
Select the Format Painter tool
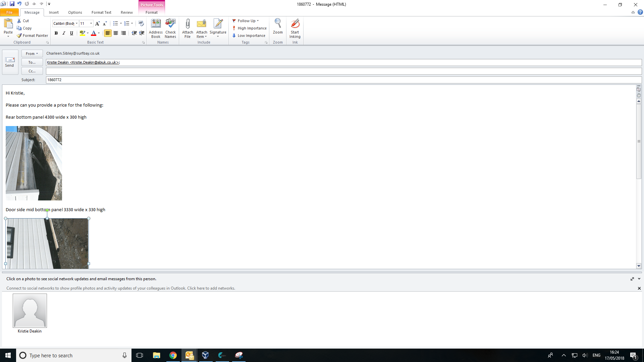click(x=33, y=36)
